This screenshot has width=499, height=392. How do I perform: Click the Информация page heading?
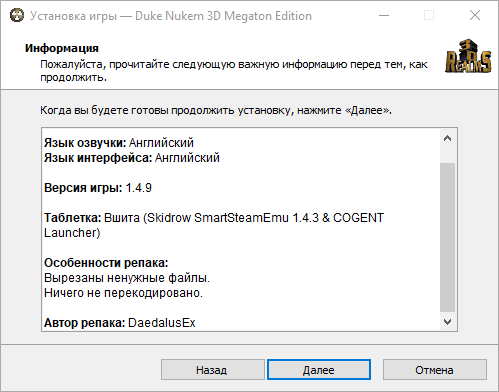(62, 48)
